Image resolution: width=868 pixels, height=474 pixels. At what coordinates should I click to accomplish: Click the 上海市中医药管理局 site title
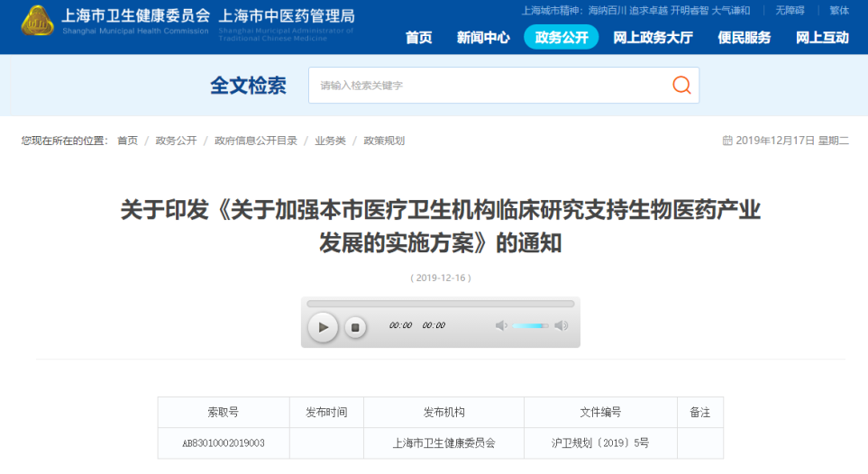287,15
